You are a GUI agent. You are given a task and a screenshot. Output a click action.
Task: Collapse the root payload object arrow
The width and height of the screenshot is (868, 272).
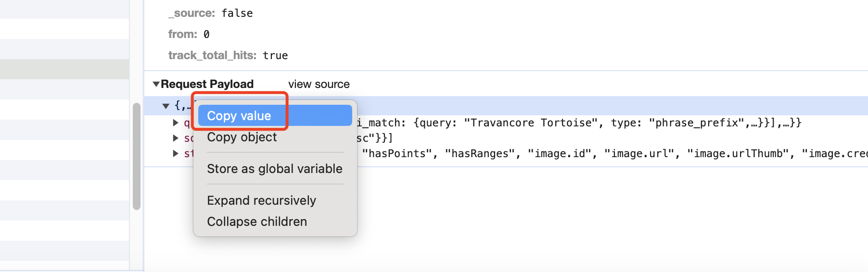166,106
